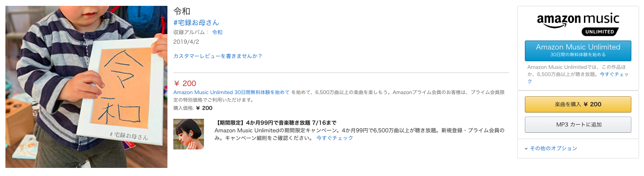Click カスタマーレビューを書きませんか？ link

[218, 56]
